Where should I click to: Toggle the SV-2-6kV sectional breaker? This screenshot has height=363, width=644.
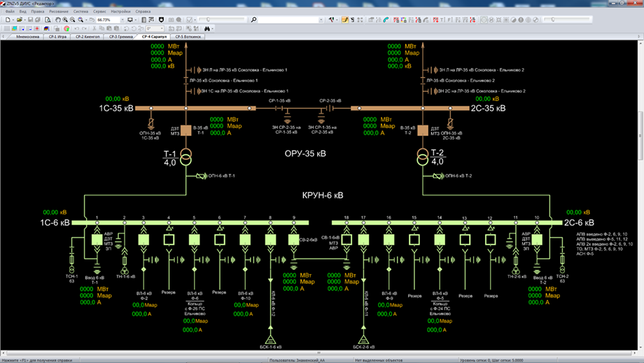pos(294,240)
